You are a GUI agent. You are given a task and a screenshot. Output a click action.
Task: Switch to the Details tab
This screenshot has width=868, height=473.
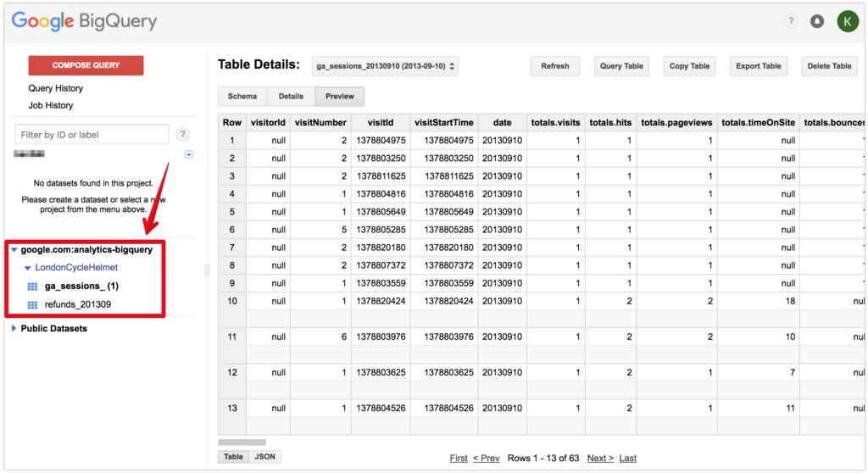(x=291, y=97)
